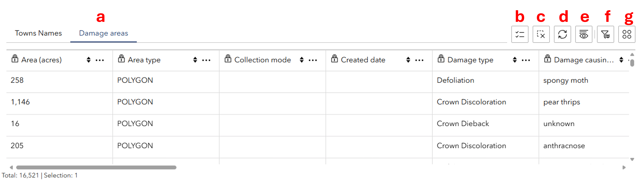Open the four-circles actions icon

click(626, 34)
